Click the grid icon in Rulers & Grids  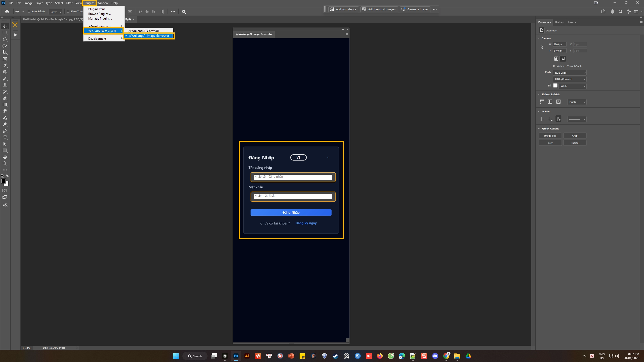pos(550,102)
